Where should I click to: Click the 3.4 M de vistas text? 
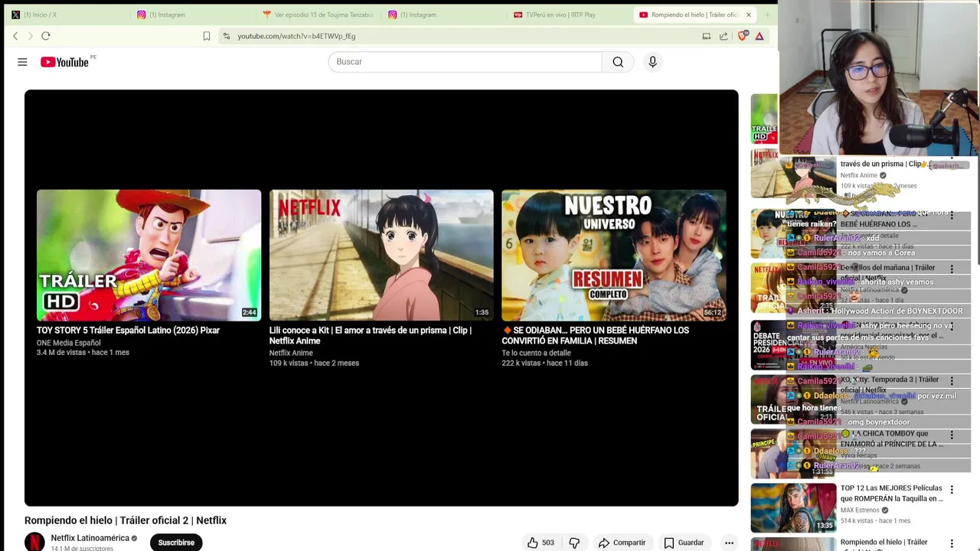[60, 353]
